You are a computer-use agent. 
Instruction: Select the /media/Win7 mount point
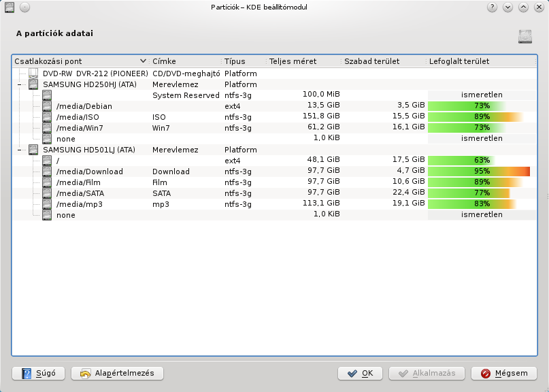(80, 128)
